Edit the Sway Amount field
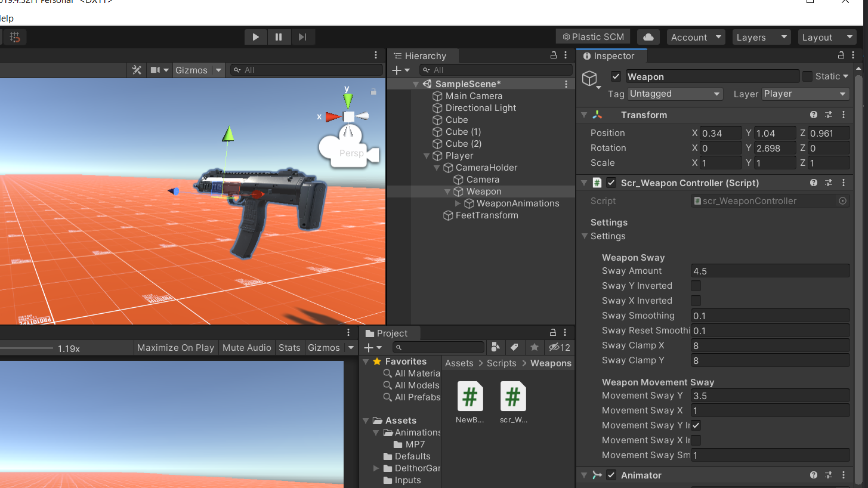 click(x=770, y=271)
